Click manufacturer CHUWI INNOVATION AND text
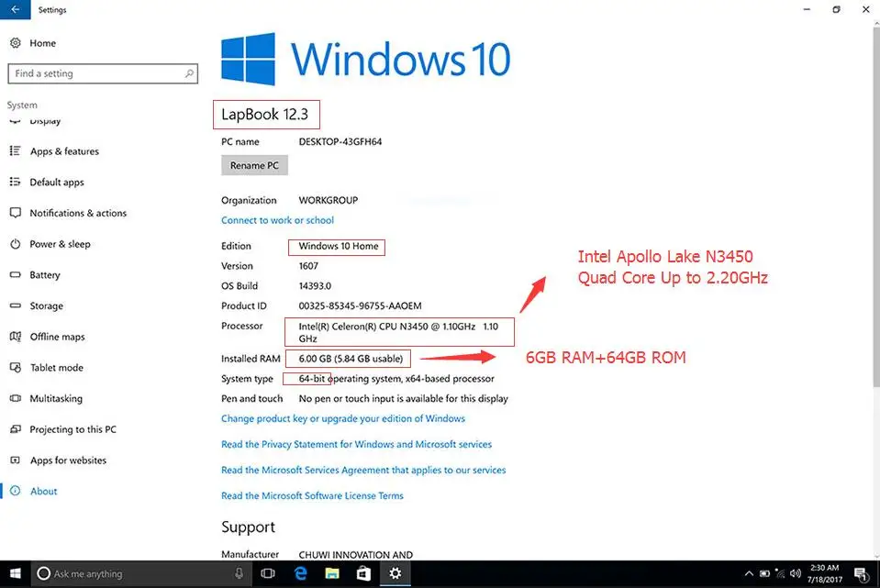This screenshot has height=588, width=880. tap(355, 554)
